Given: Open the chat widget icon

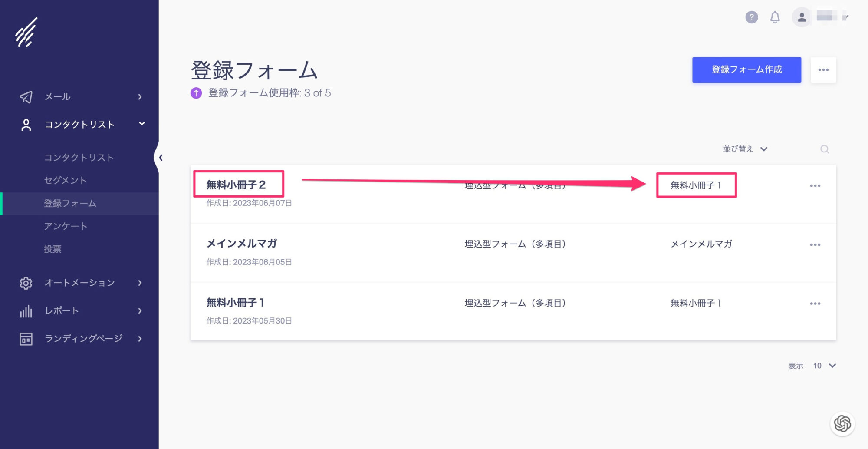Looking at the screenshot, I should [842, 424].
